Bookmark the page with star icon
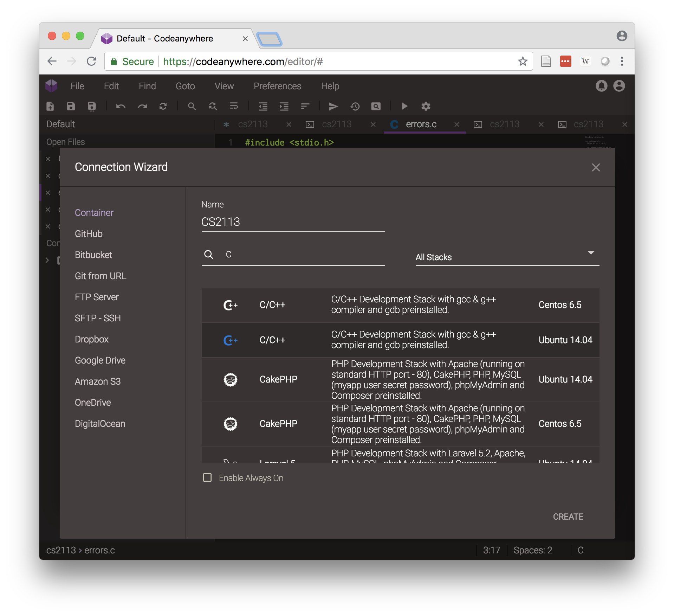Screen dimensions: 674x616 pos(523,62)
